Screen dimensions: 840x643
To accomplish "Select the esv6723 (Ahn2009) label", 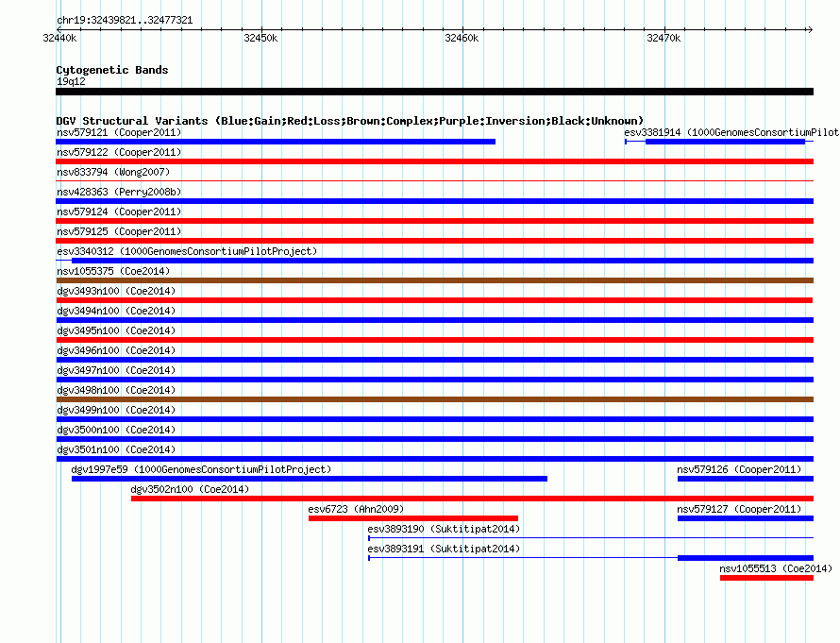I will point(356,509).
